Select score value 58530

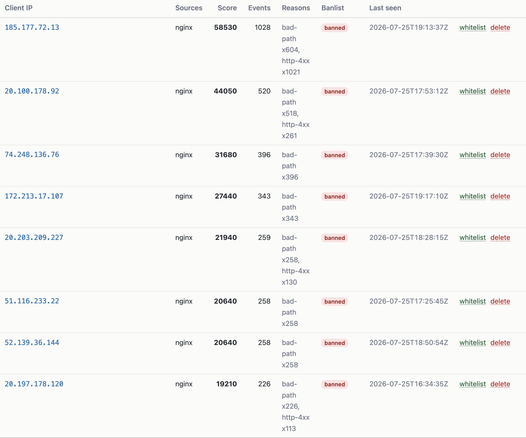(225, 28)
